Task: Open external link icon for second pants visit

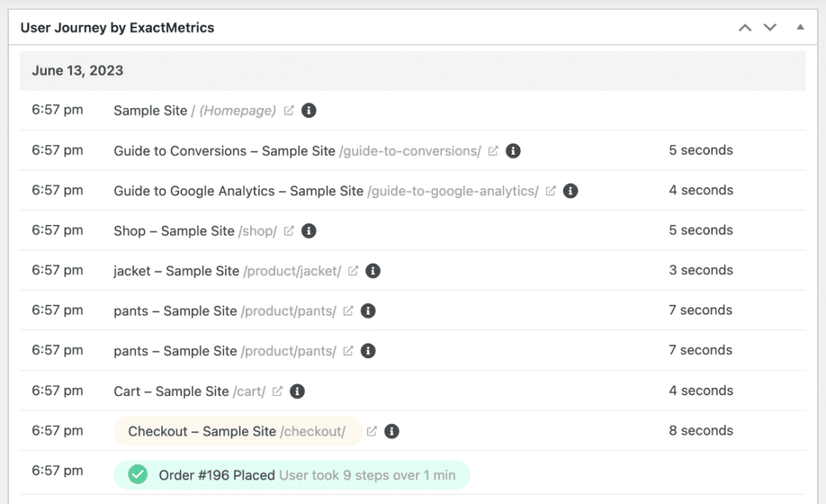Action: pos(348,350)
